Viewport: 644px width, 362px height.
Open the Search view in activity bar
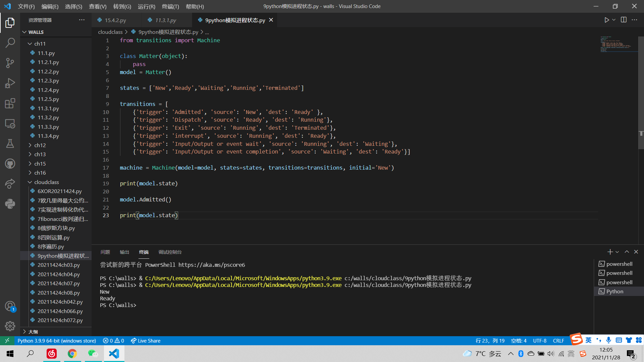(10, 43)
